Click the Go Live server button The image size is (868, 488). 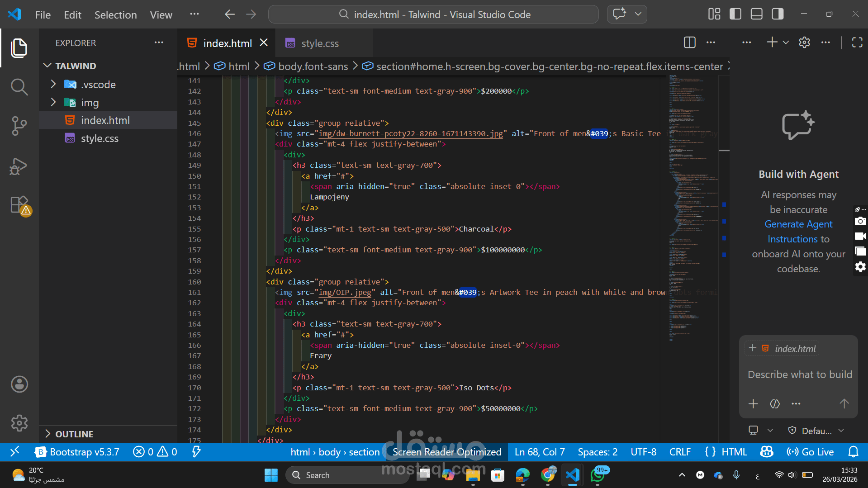pyautogui.click(x=810, y=452)
